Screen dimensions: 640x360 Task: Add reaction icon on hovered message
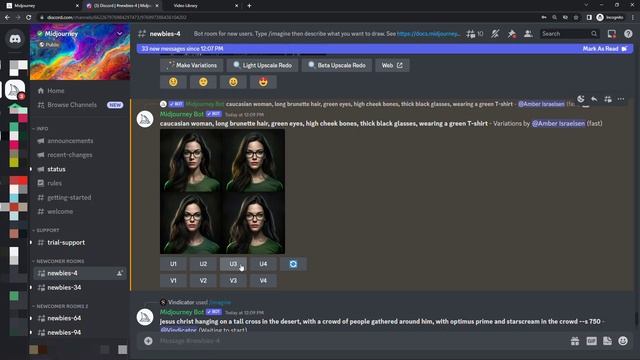point(581,99)
